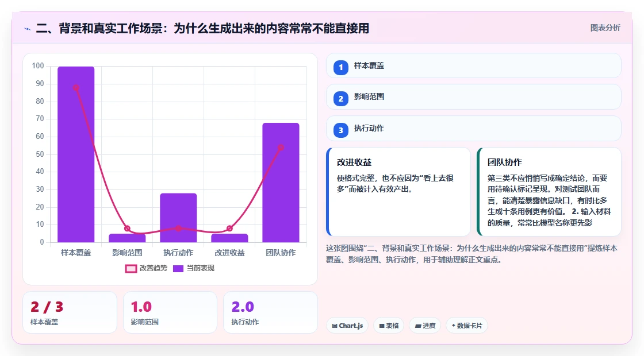Click the 样本覆盖 purple bar
This screenshot has width=644, height=356.
[76, 154]
